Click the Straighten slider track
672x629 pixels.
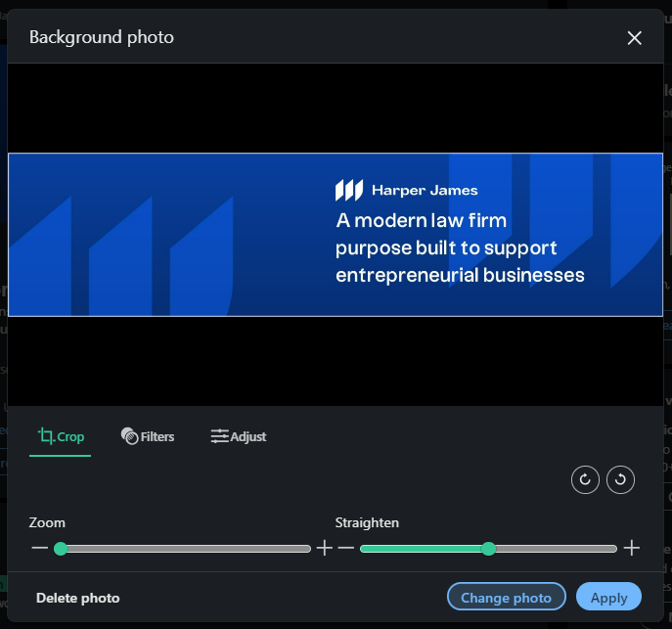(x=488, y=549)
